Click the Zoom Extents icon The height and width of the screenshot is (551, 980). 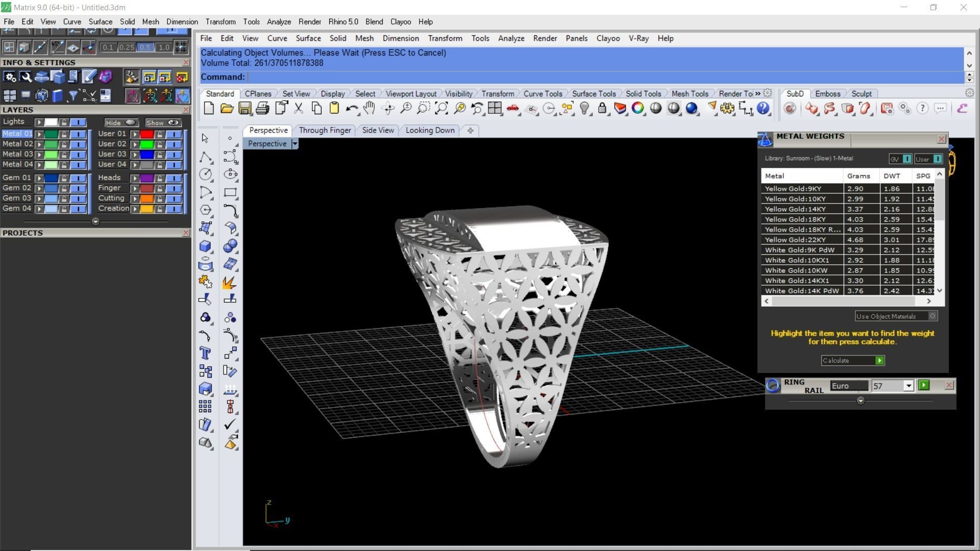click(442, 108)
